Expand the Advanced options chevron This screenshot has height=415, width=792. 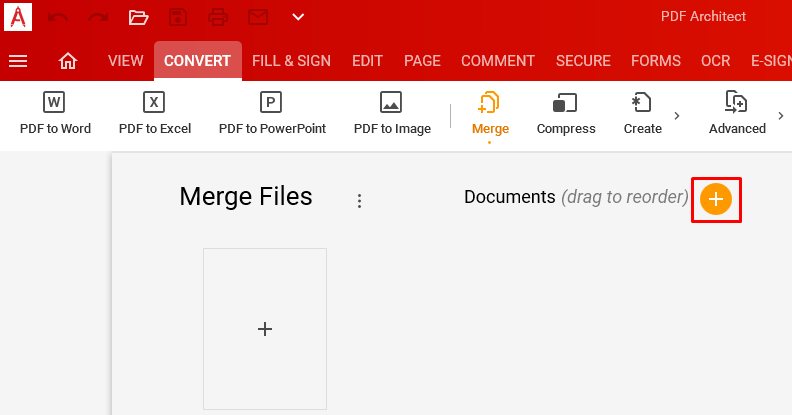781,116
